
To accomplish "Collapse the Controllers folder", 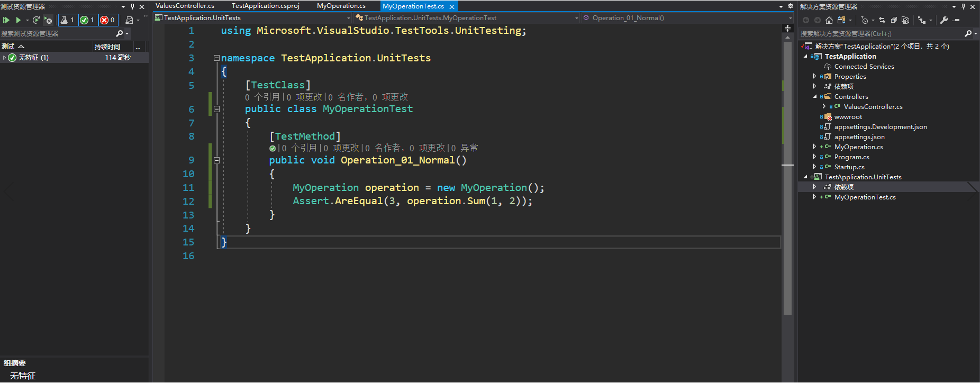I will click(x=814, y=97).
